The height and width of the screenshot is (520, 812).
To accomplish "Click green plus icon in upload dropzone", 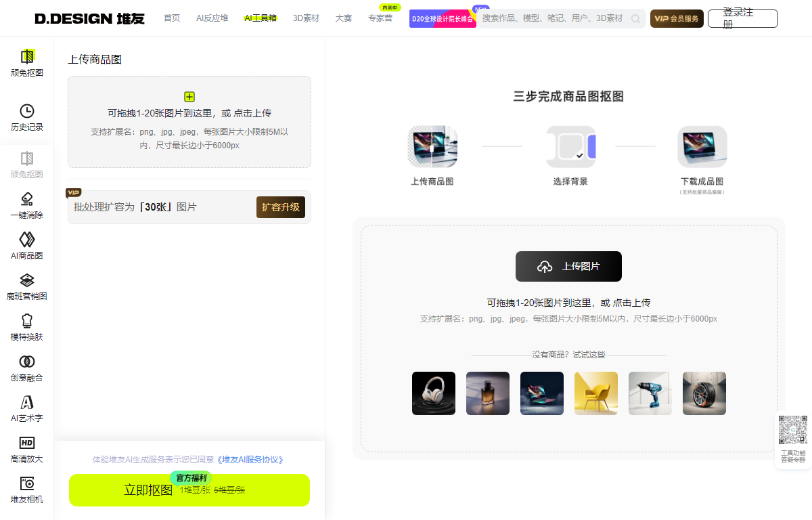I will tap(189, 97).
